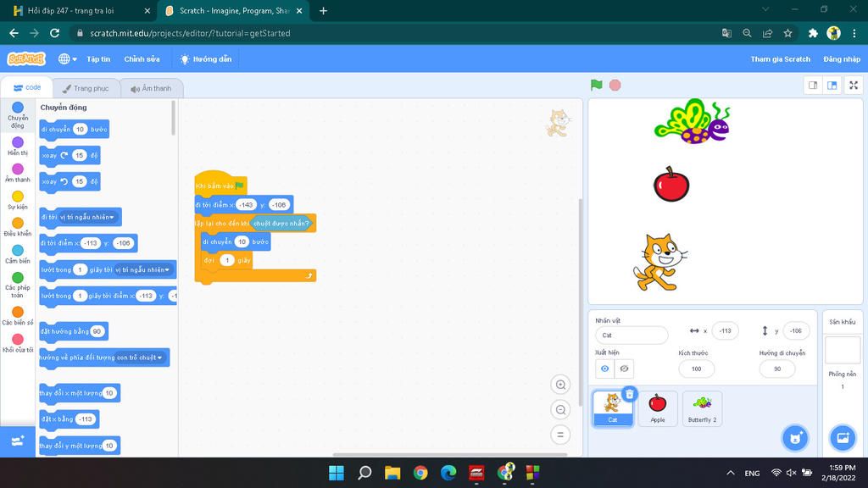868x488 pixels.
Task: Zoom in the code workspace
Action: (x=560, y=385)
